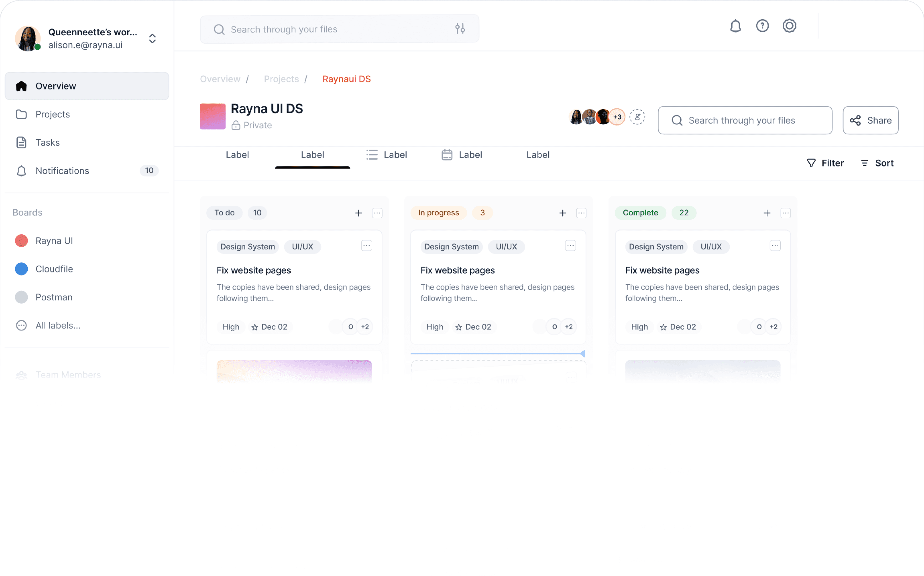Click the Sort button
The height and width of the screenshot is (576, 924).
[x=877, y=163]
